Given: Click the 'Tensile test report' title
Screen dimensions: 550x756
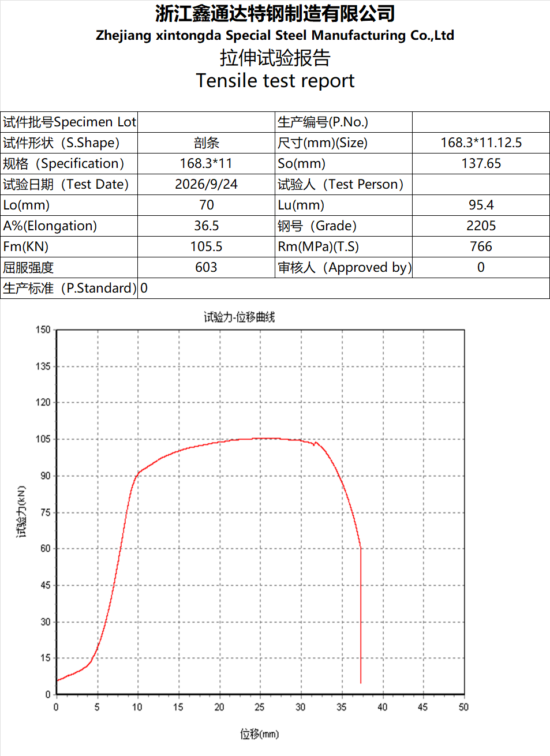Looking at the screenshot, I should point(275,81).
